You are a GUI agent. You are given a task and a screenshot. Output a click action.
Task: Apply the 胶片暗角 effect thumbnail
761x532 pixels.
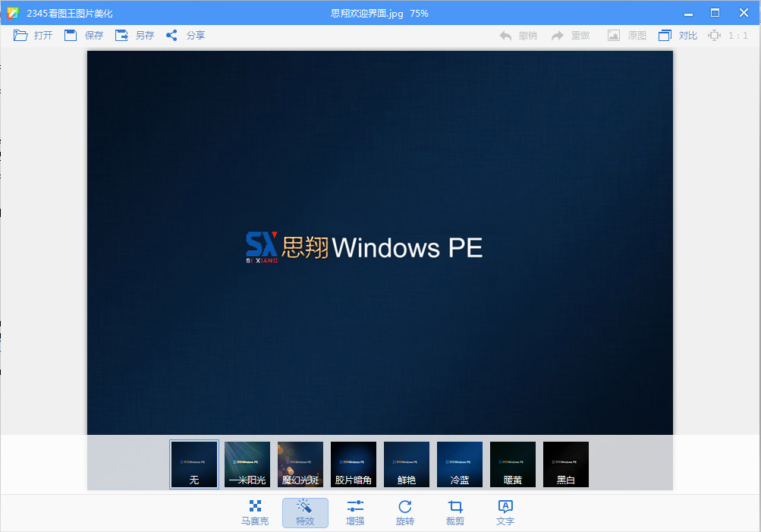(354, 464)
